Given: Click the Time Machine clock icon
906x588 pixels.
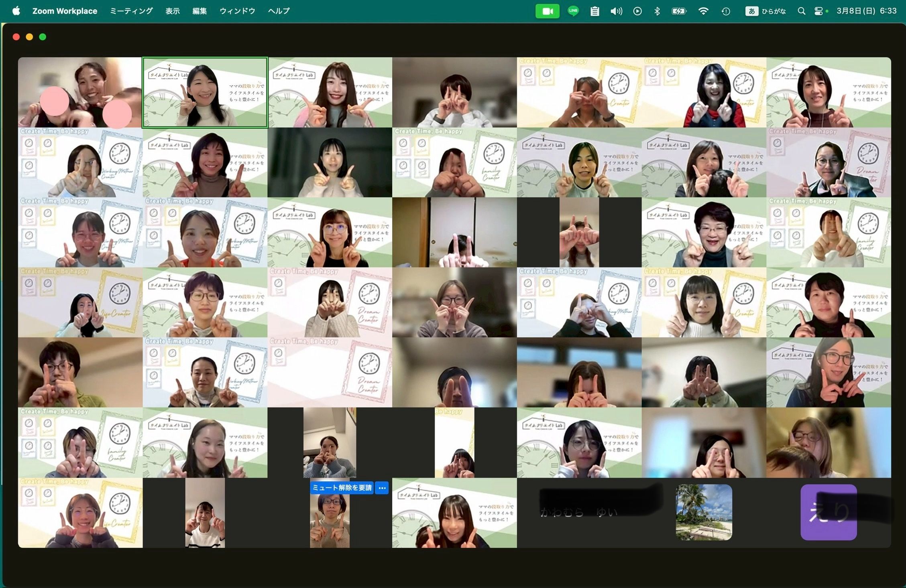Looking at the screenshot, I should pyautogui.click(x=725, y=11).
